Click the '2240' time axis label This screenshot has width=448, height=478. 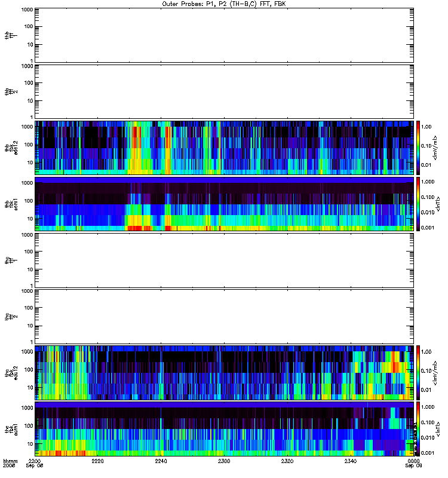[x=161, y=461]
